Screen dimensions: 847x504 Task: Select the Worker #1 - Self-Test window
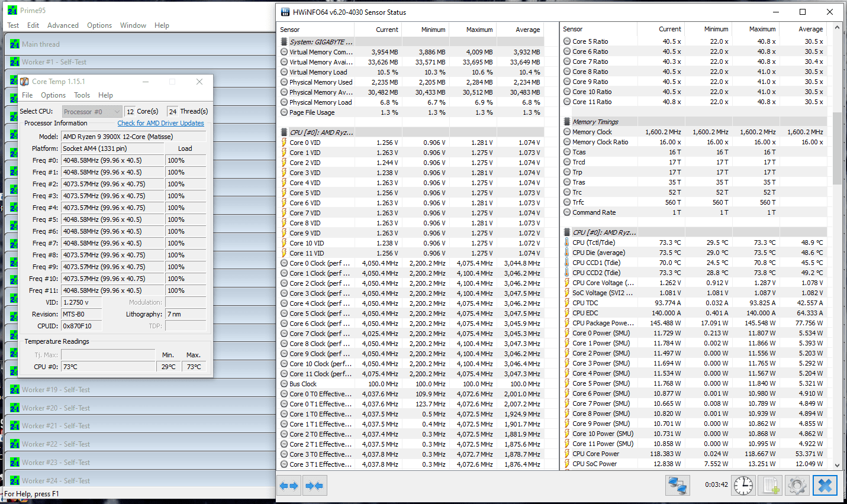pyautogui.click(x=140, y=62)
